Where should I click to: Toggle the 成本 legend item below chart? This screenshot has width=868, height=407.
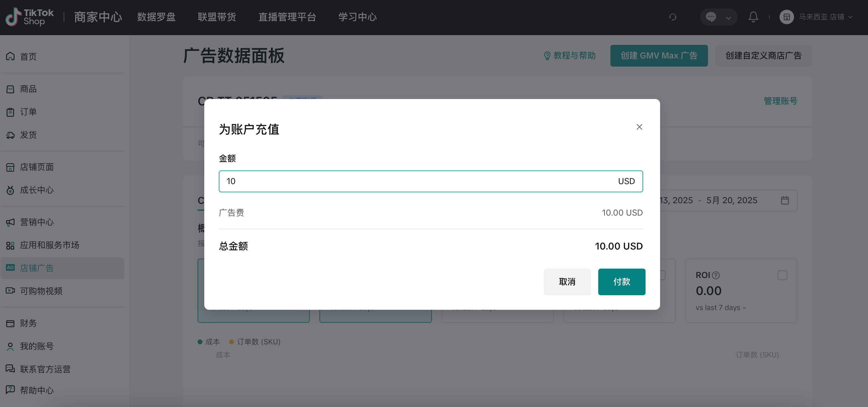point(209,341)
